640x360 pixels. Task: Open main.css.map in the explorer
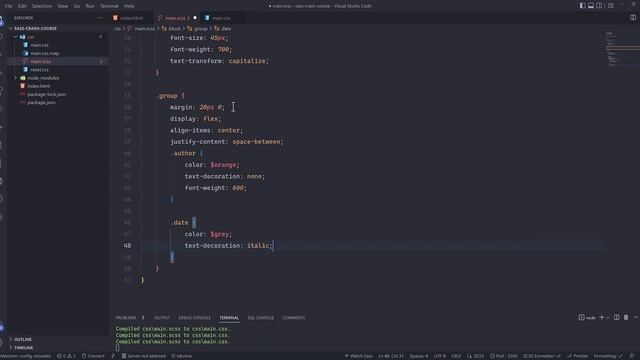click(x=44, y=53)
